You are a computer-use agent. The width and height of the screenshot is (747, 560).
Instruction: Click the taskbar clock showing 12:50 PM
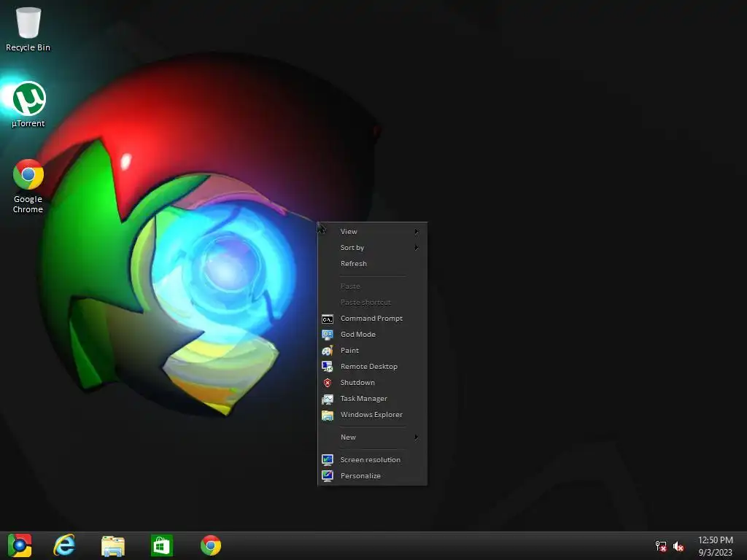click(716, 540)
